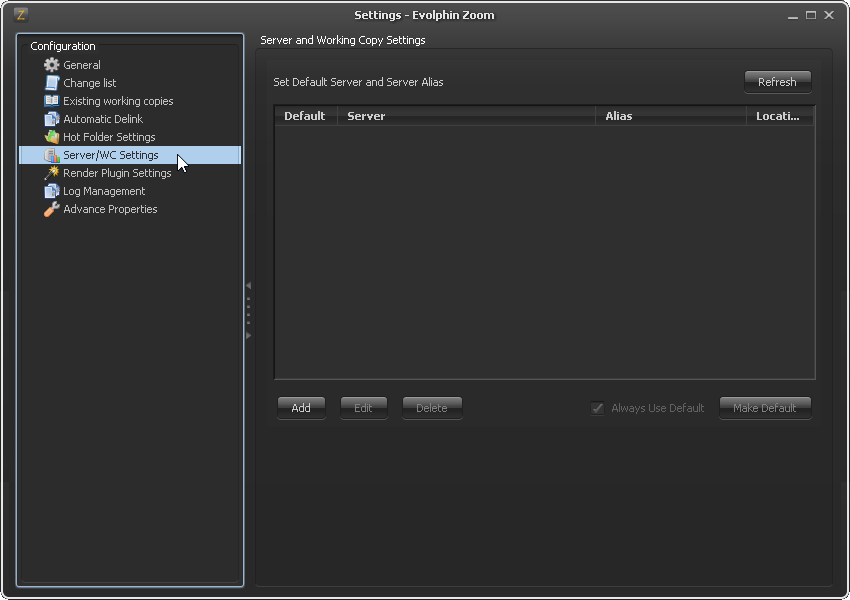
Task: Sort by the Default column header
Action: coord(305,116)
